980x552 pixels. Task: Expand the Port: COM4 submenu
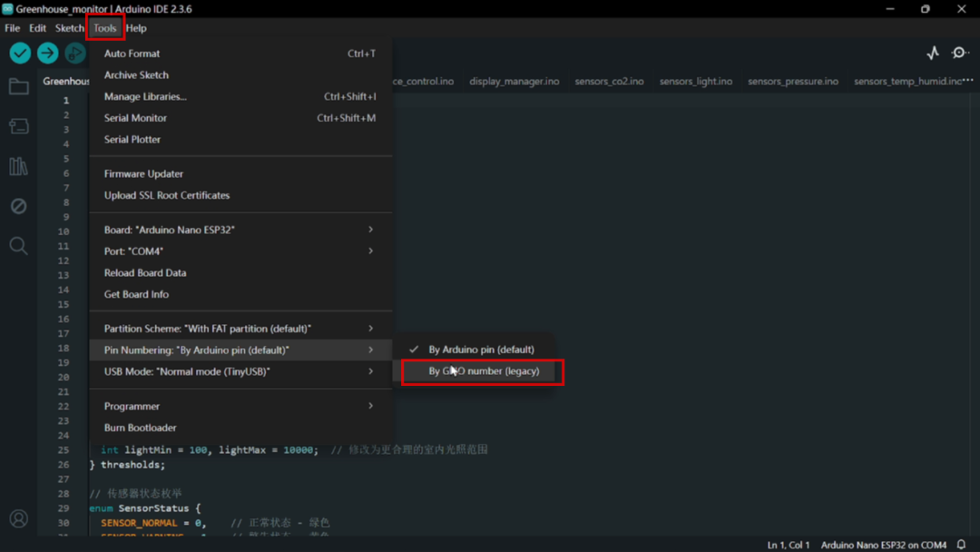click(240, 251)
